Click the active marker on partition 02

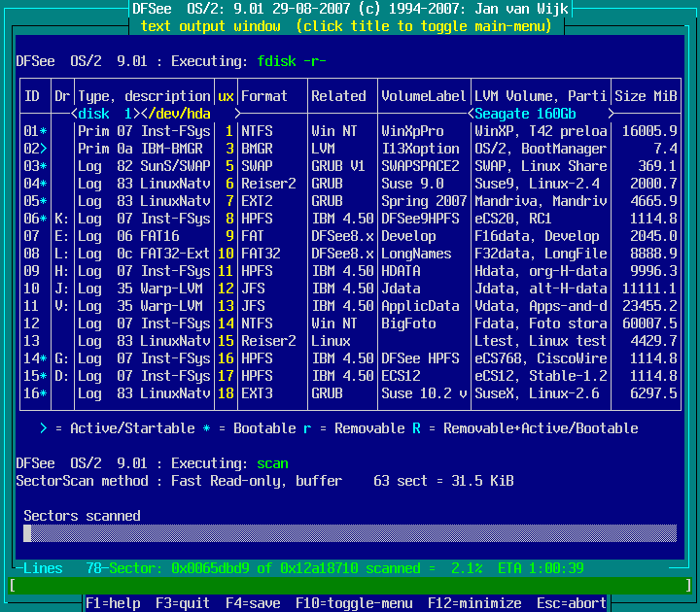coord(43,149)
